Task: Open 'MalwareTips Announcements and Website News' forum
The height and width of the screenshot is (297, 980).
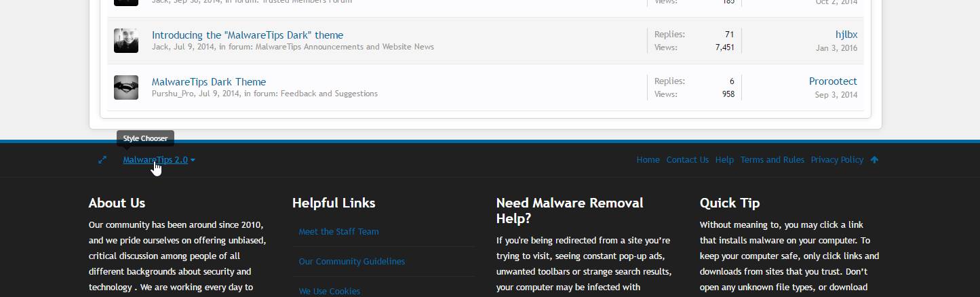Action: [x=345, y=47]
